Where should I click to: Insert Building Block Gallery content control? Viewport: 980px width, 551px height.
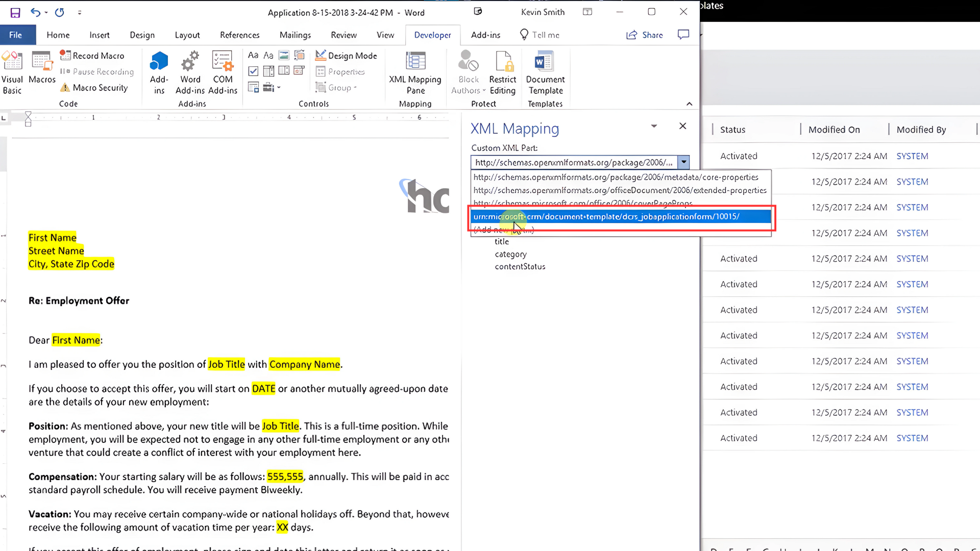300,55
